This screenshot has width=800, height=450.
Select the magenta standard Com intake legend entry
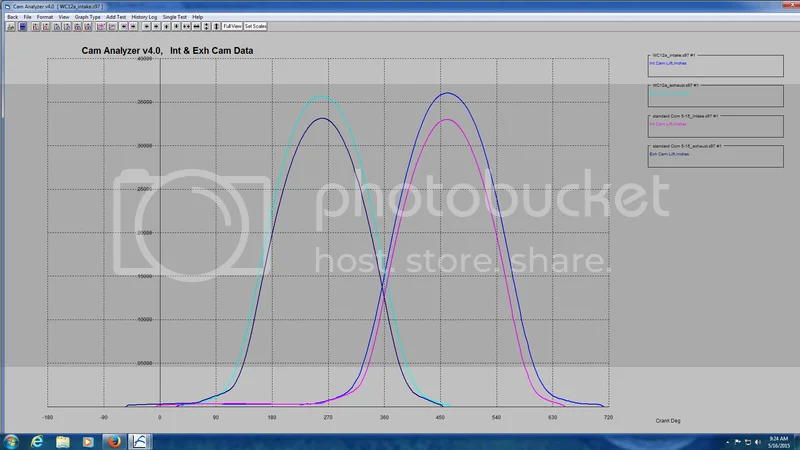coord(671,124)
